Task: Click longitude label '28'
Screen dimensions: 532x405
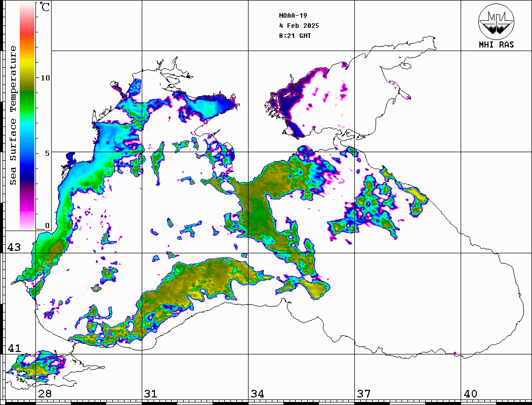Action: (x=45, y=394)
